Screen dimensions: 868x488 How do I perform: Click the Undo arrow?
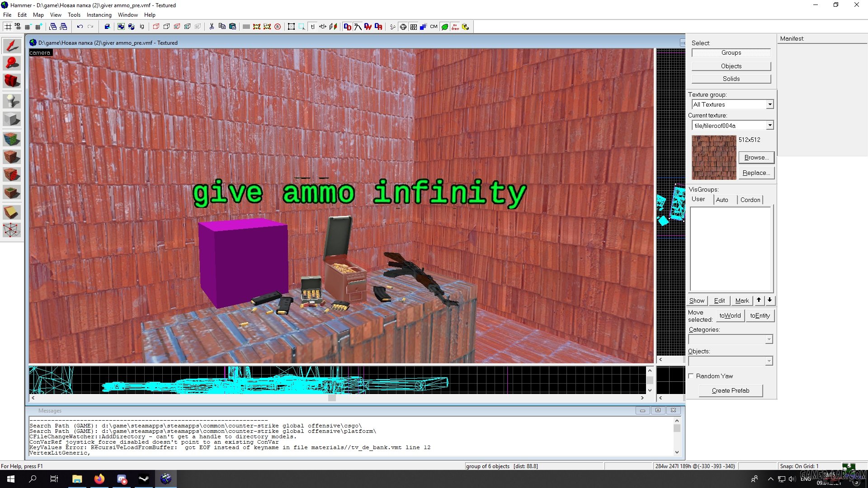80,27
